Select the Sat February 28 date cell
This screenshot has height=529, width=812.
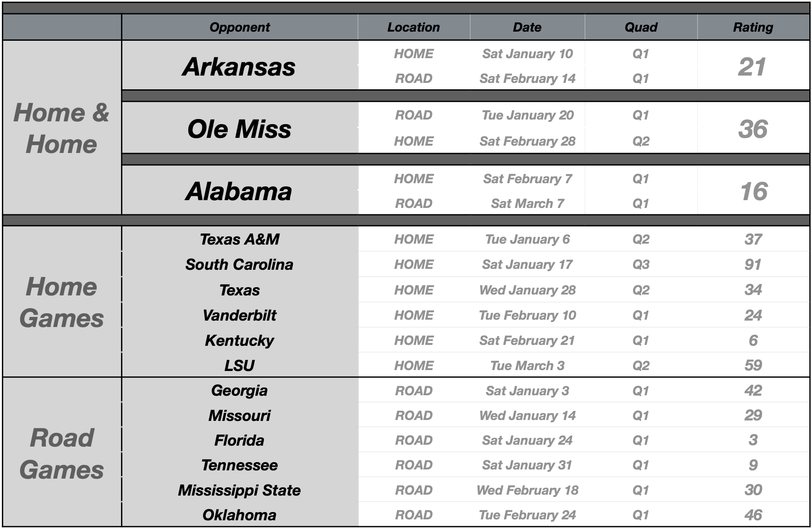[527, 141]
